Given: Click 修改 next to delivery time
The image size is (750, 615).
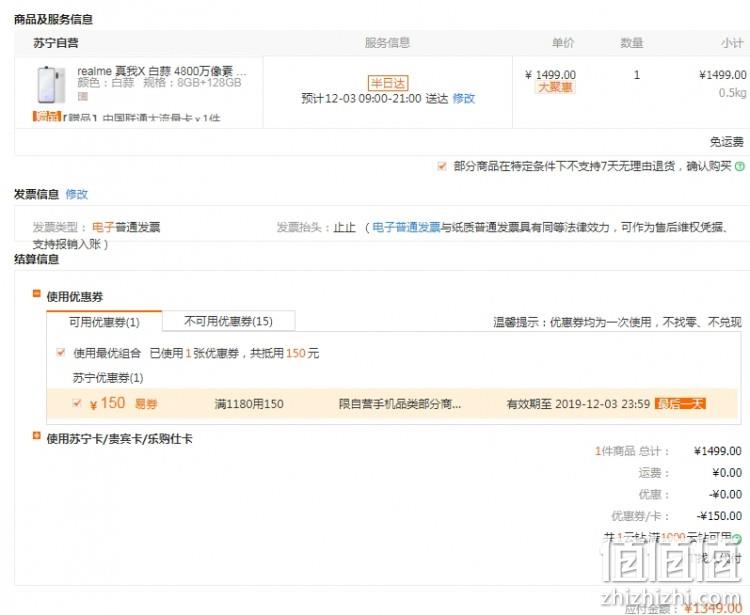Looking at the screenshot, I should coord(463,99).
